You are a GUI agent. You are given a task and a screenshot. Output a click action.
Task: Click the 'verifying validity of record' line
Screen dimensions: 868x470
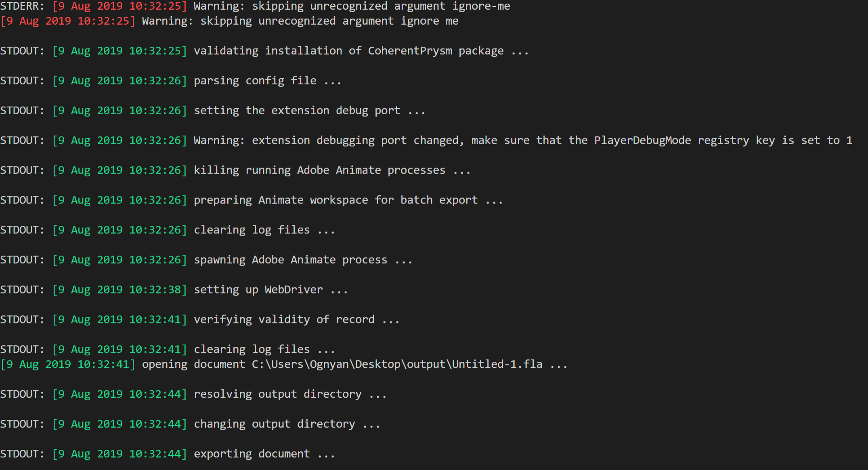click(x=200, y=320)
